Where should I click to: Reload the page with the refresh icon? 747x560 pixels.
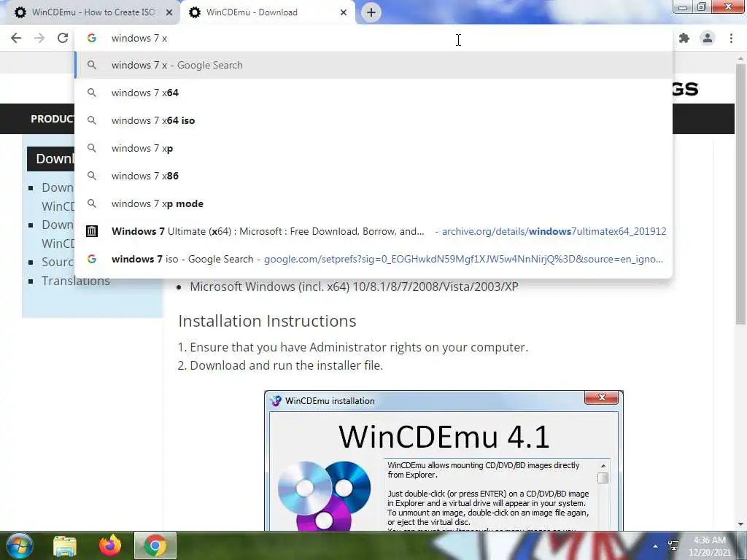coord(63,38)
